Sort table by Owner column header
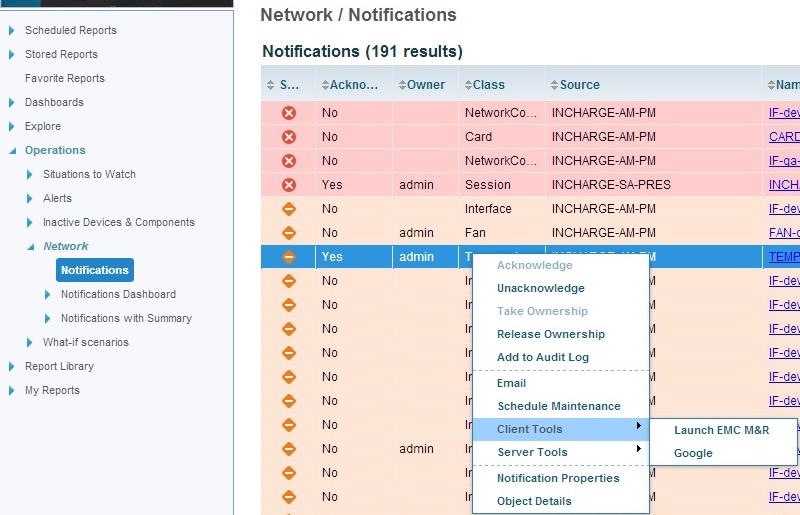This screenshot has width=800, height=515. 402,85
